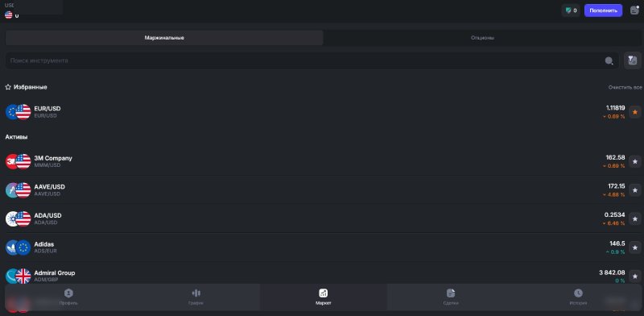This screenshot has width=644, height=316.
Task: Click the 6.46 % change for ADA/USD
Action: pos(614,223)
